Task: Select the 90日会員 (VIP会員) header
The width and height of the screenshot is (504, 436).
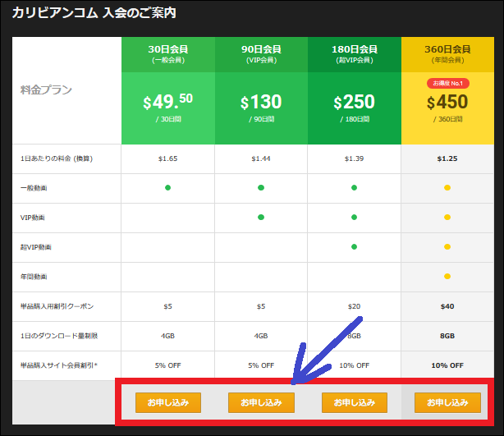Action: (261, 53)
